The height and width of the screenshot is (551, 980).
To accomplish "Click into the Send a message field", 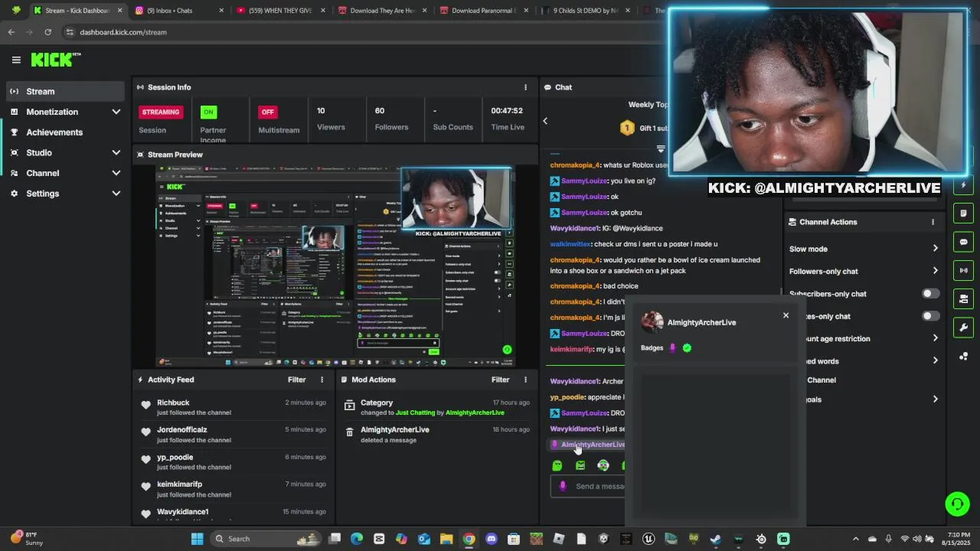I will coord(588,486).
